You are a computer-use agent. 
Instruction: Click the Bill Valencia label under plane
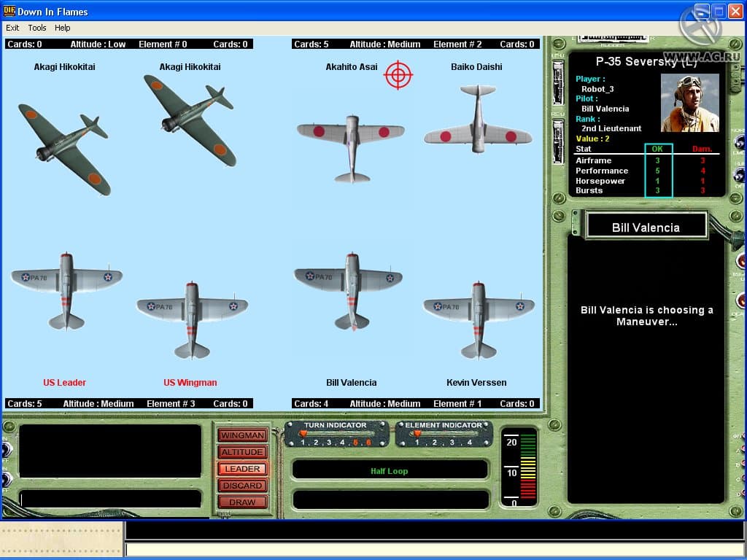click(351, 382)
